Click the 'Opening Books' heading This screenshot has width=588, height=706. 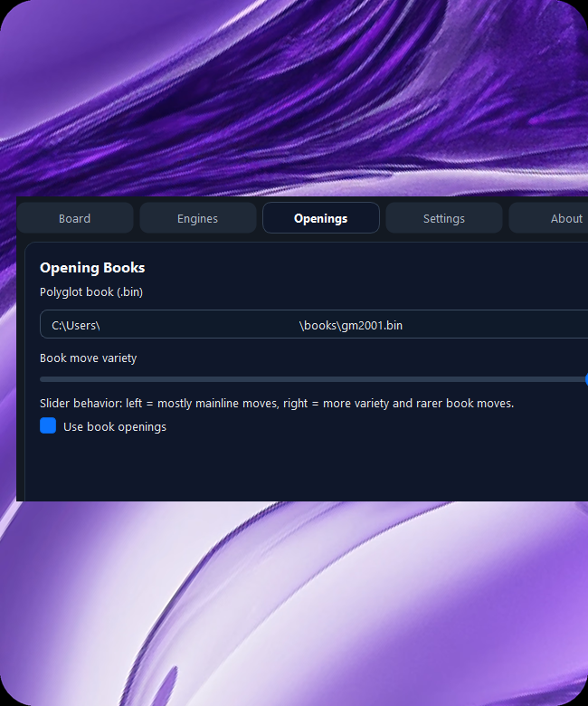[x=92, y=267]
